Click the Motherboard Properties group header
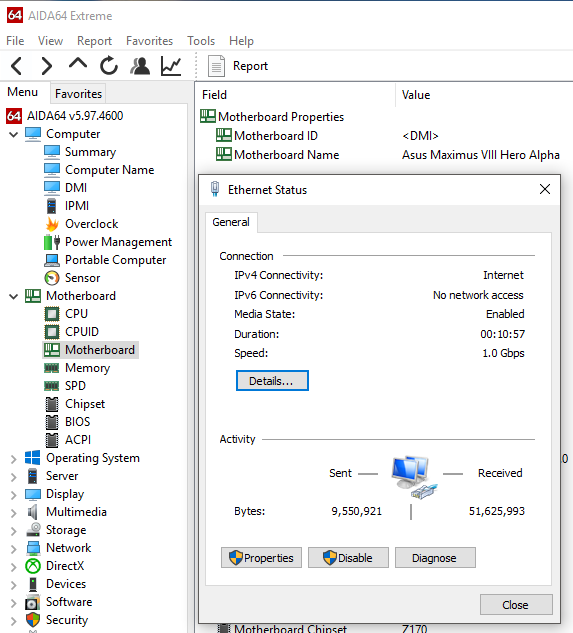 pyautogui.click(x=273, y=117)
